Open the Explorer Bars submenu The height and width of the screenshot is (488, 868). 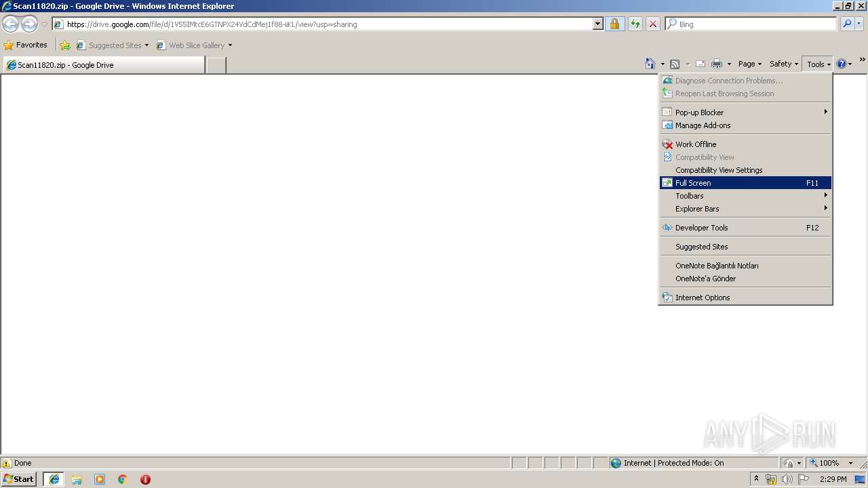tap(745, 209)
